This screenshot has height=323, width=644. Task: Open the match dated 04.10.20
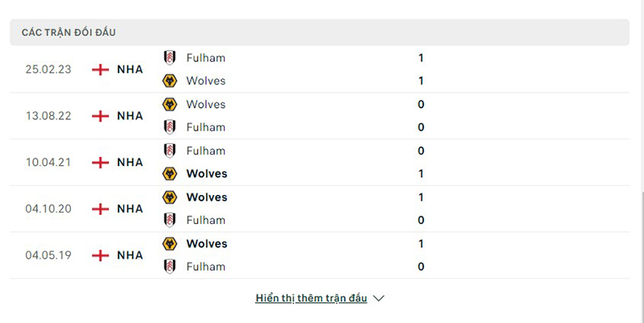point(48,209)
